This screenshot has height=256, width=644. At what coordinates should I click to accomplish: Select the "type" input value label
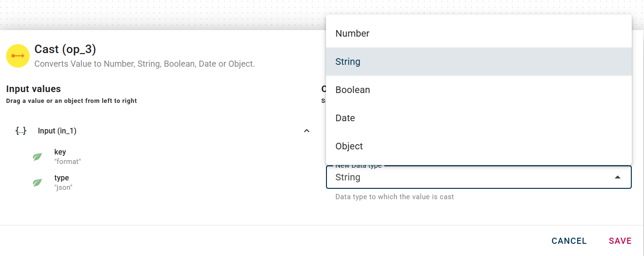tap(62, 178)
